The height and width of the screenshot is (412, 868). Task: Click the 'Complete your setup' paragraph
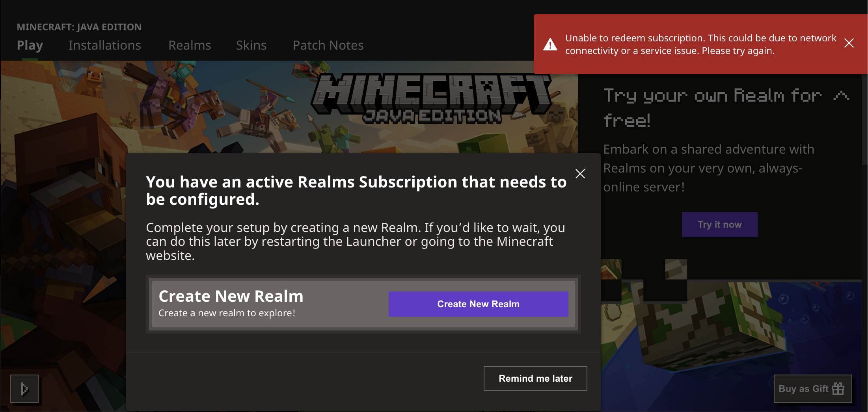click(356, 241)
